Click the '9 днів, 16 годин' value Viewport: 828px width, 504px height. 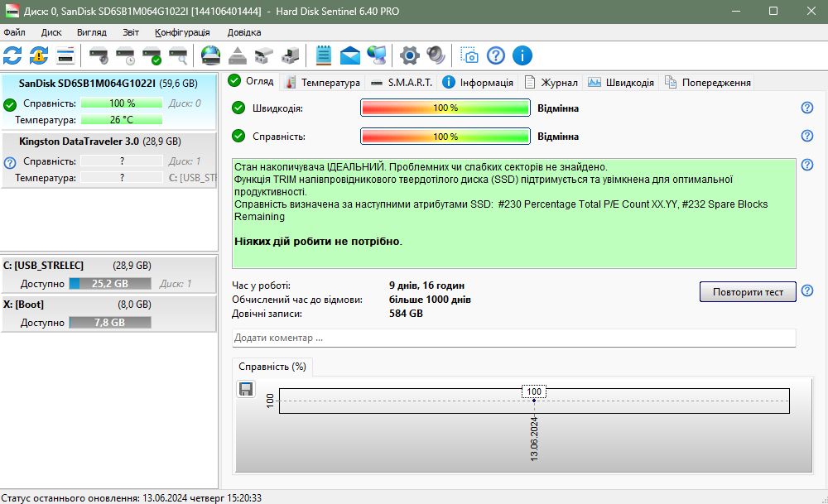[x=426, y=286]
